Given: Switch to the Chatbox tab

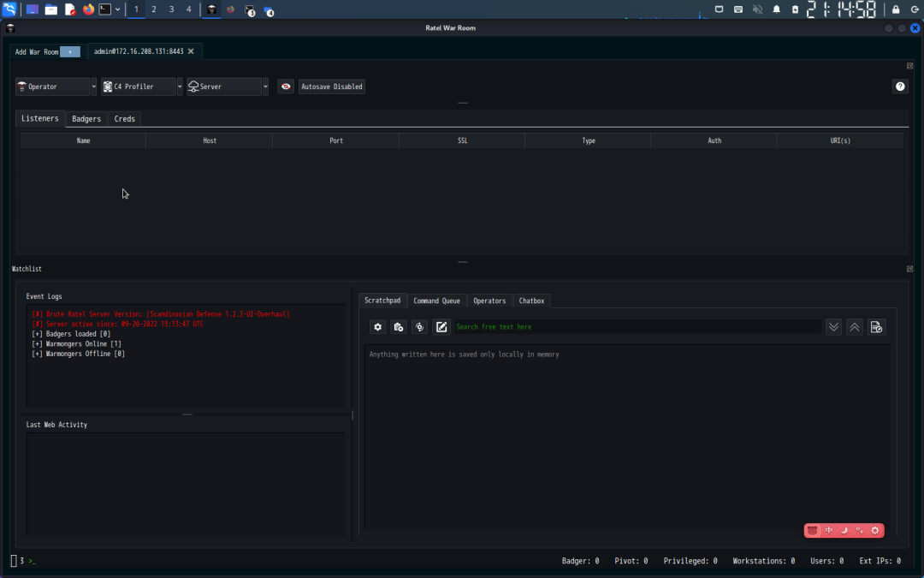Looking at the screenshot, I should point(531,301).
